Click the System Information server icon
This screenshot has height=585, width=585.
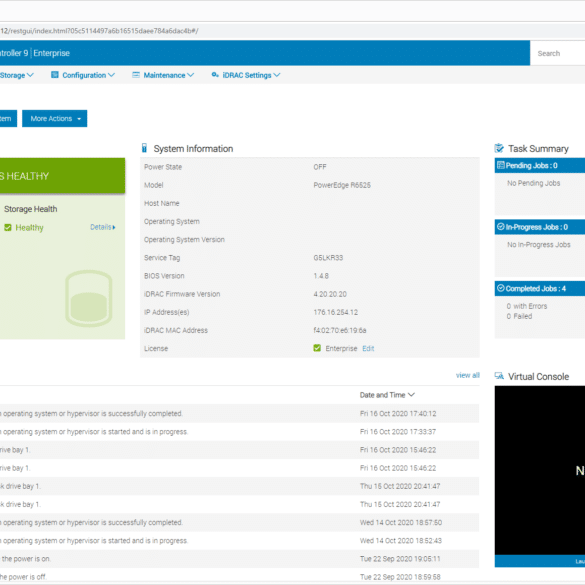point(144,148)
